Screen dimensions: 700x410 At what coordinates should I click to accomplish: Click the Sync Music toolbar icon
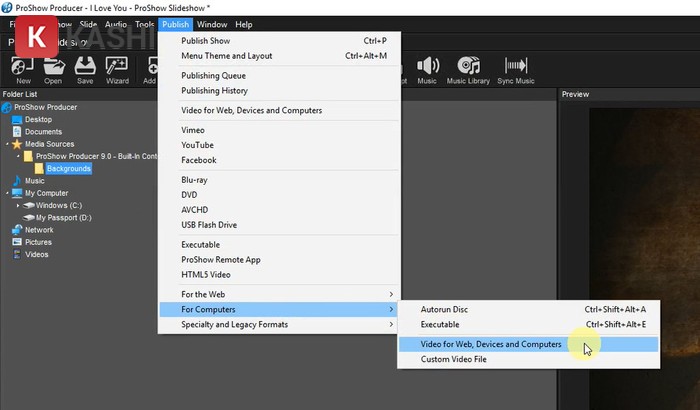[x=516, y=68]
